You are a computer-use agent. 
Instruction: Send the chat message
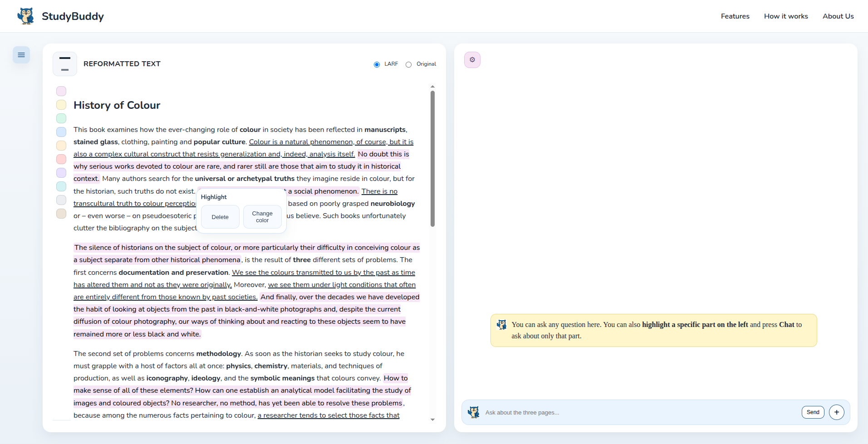813,412
